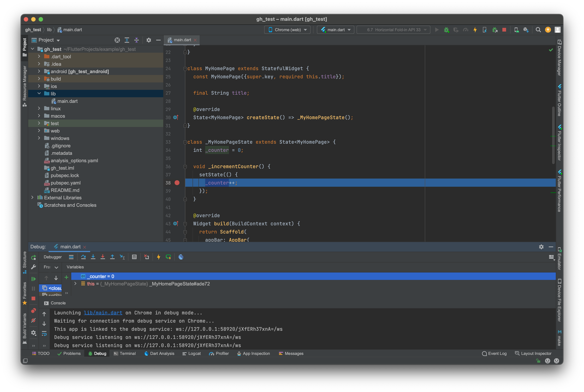Click the Step Out debugger icon
This screenshot has height=392, width=584.
(112, 257)
